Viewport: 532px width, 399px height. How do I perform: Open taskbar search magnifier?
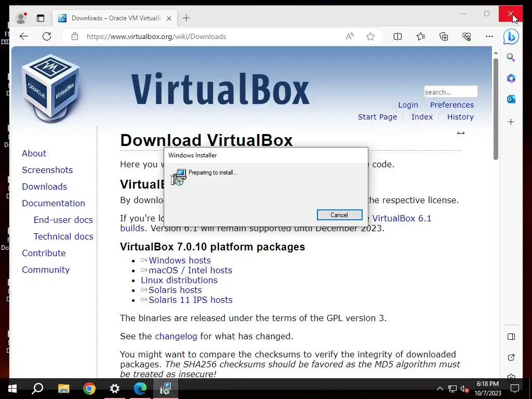[x=37, y=389]
